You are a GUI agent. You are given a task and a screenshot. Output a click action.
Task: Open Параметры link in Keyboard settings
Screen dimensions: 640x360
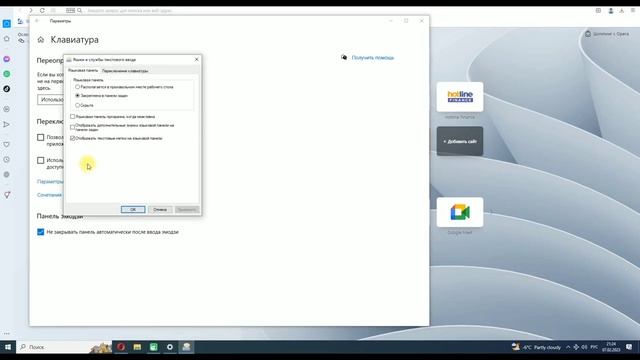(50, 181)
